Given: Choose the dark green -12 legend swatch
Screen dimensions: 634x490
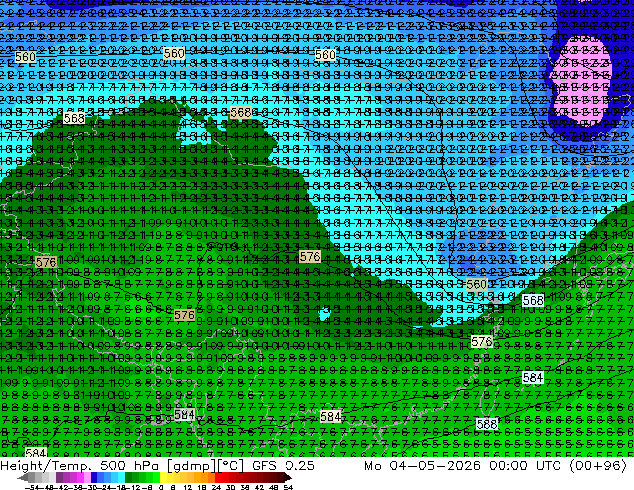Looking at the screenshot, I should point(129,477).
